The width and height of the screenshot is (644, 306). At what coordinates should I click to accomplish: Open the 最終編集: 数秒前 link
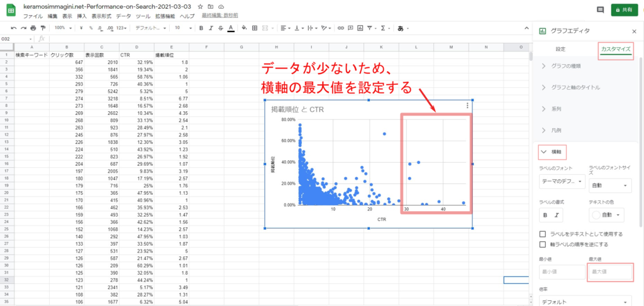(x=219, y=16)
